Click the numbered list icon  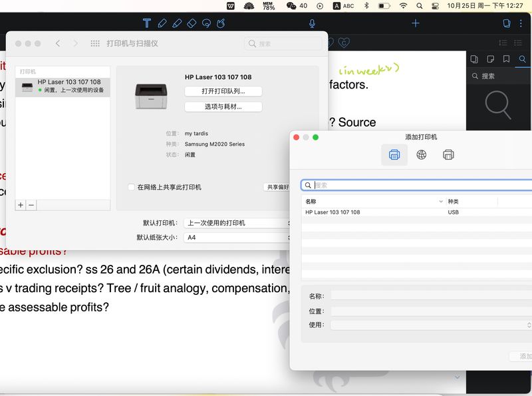503,43
